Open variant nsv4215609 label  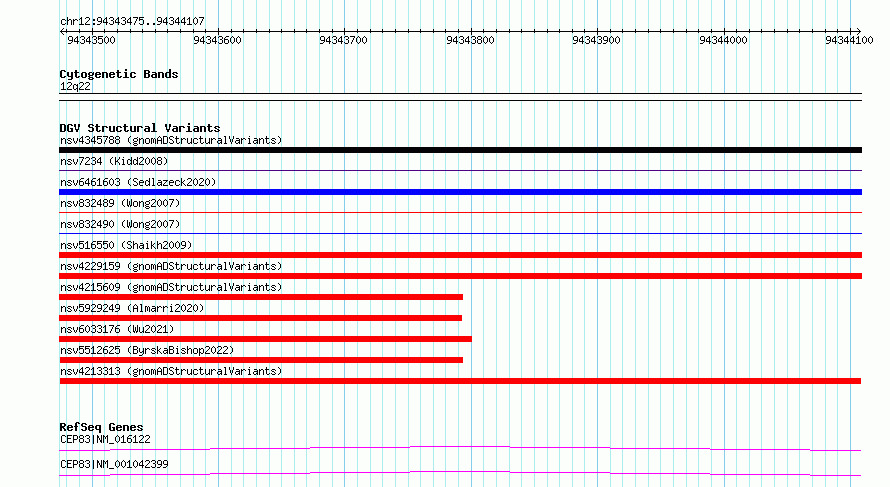(171, 287)
